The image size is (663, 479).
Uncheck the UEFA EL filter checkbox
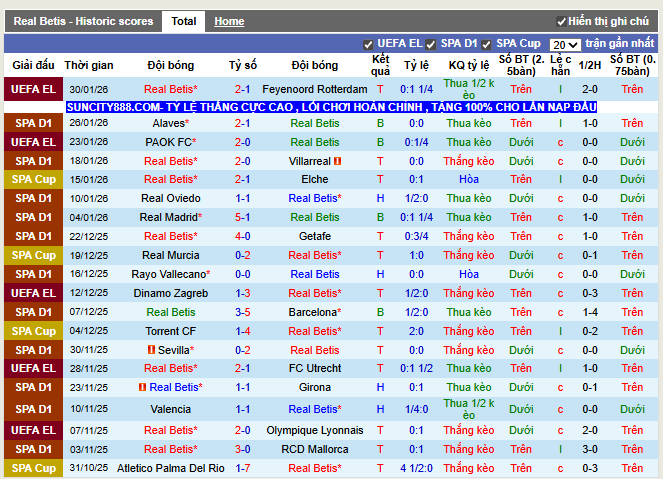coord(368,44)
